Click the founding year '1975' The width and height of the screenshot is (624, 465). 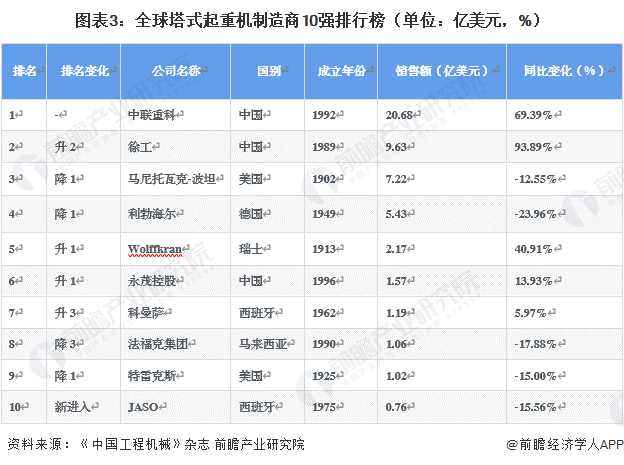[324, 407]
